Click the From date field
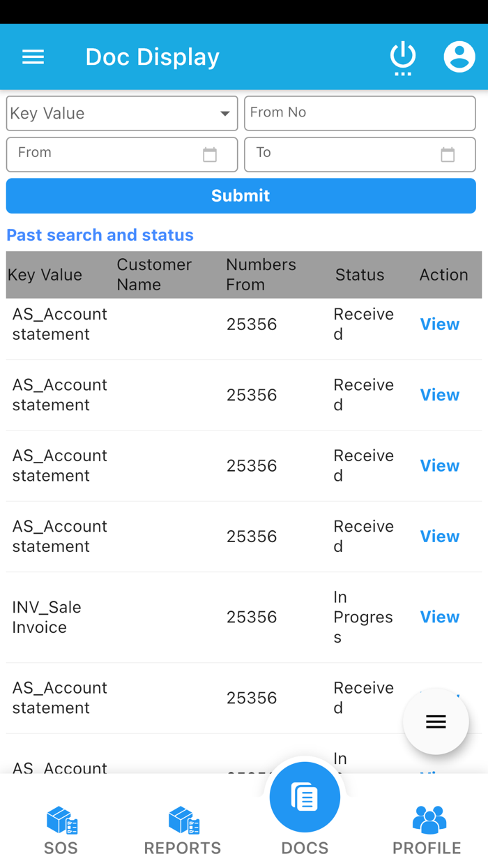 (x=105, y=154)
